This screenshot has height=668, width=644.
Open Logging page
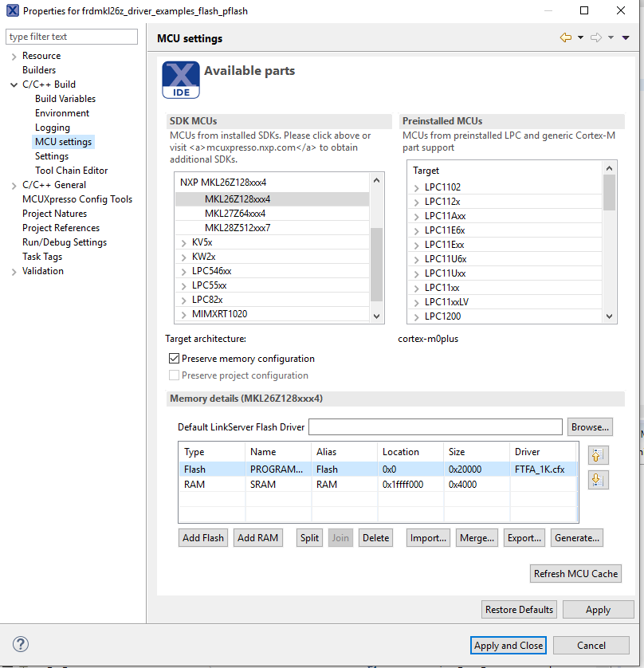[x=53, y=128]
